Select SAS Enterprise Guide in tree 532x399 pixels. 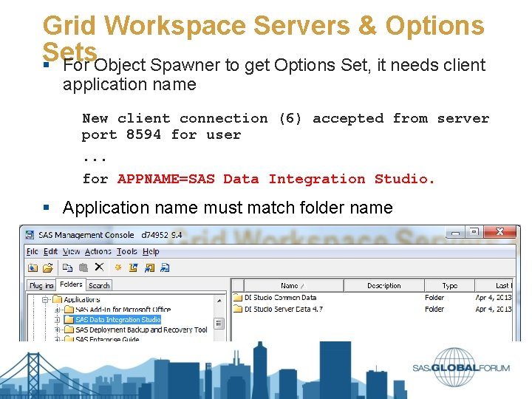(107, 339)
